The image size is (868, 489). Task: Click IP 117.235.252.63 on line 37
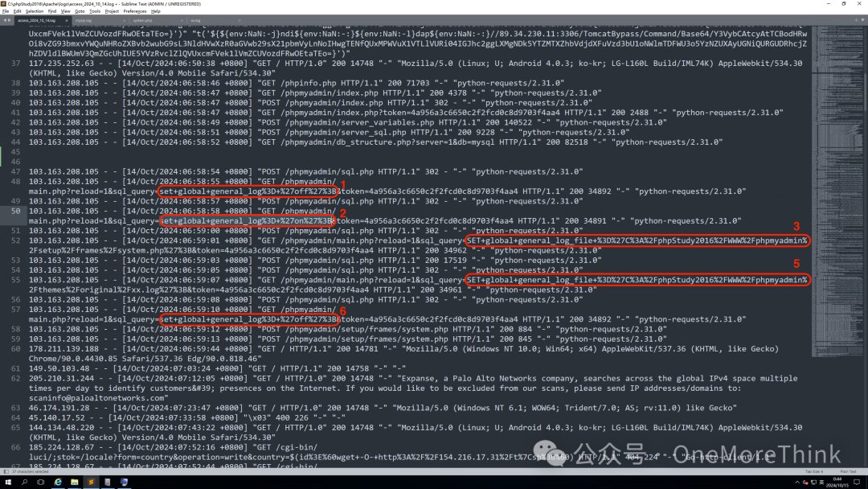point(61,63)
